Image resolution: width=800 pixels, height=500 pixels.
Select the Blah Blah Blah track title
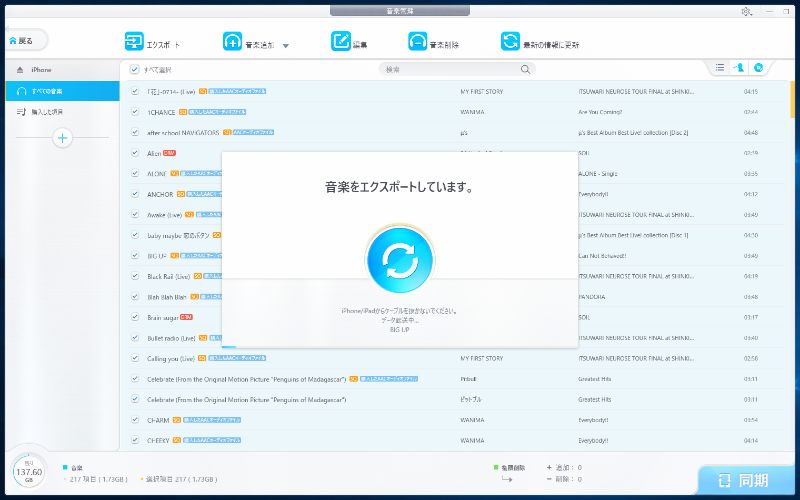(x=167, y=297)
